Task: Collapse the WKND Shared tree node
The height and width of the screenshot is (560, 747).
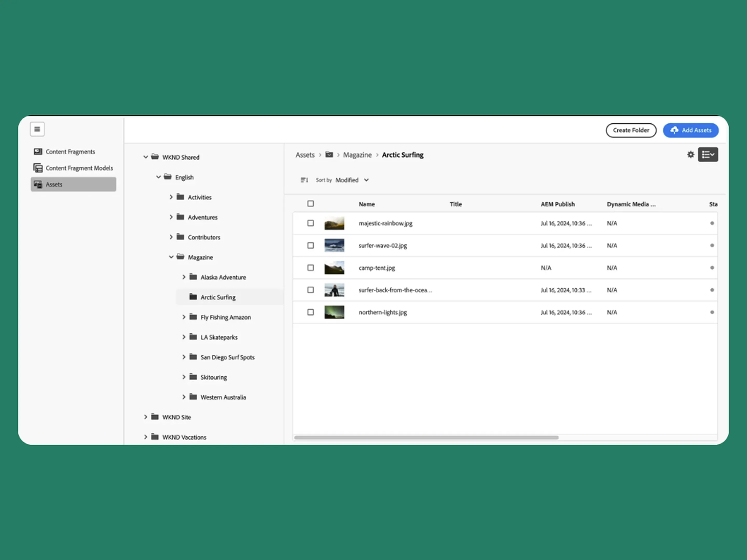Action: 146,157
